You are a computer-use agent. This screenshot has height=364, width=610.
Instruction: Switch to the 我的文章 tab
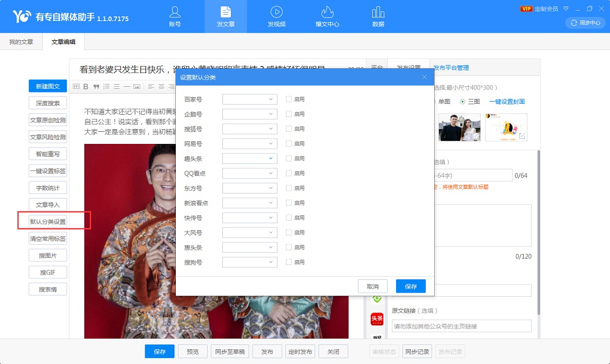point(21,42)
